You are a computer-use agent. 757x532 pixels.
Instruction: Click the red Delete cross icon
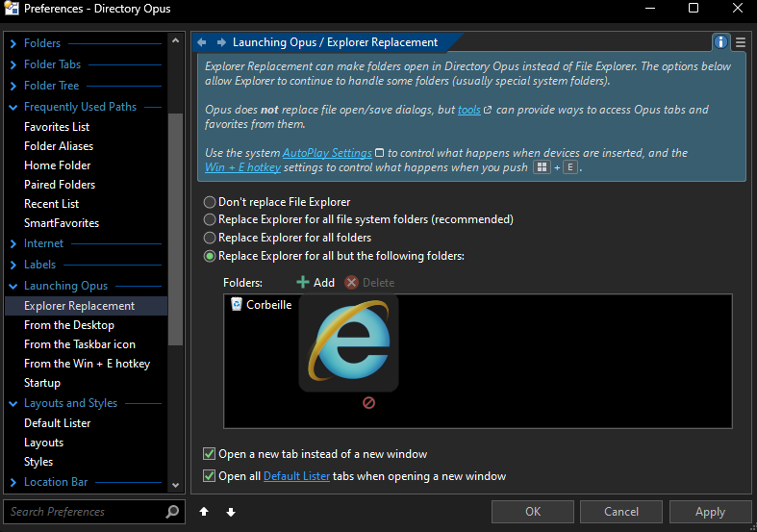tap(351, 283)
